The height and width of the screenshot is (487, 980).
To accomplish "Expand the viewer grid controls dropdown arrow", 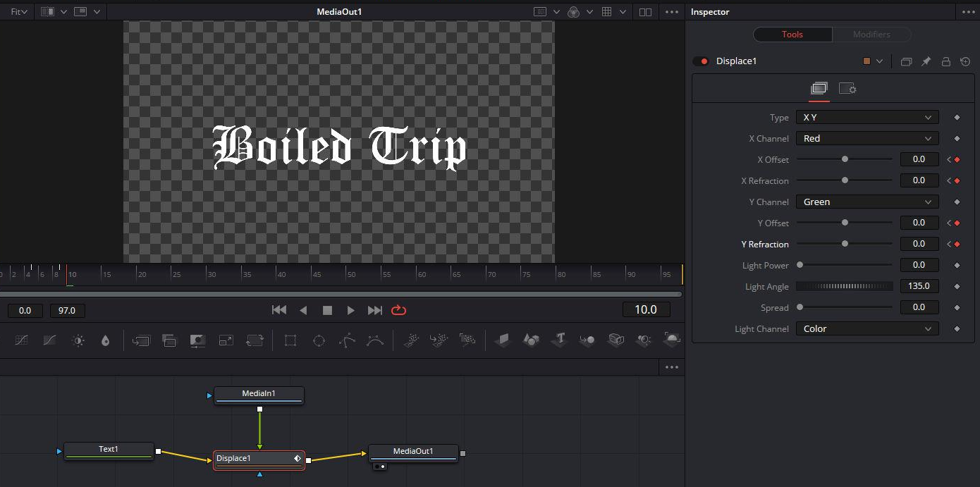I will point(623,12).
